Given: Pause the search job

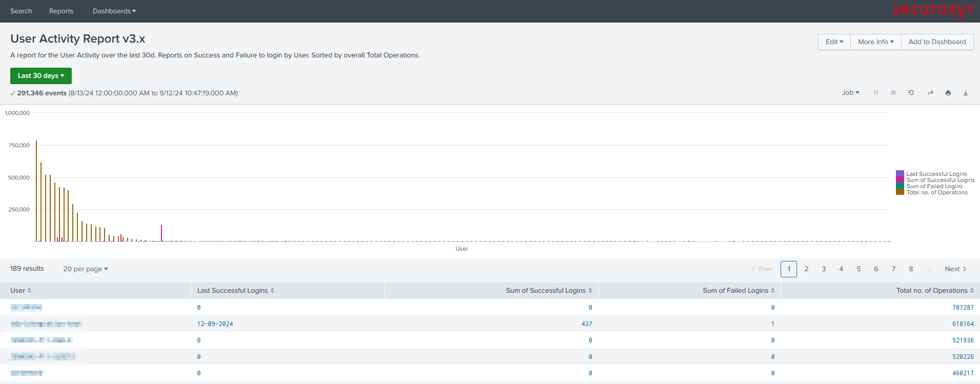Looking at the screenshot, I should (x=876, y=93).
